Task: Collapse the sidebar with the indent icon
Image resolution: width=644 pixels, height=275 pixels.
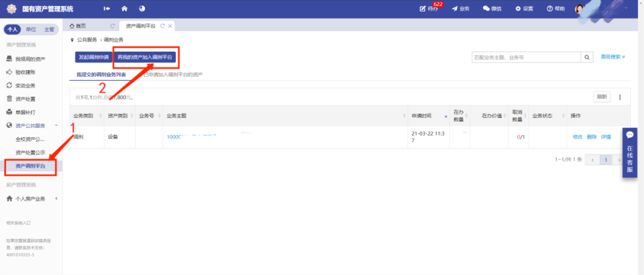Action: [x=107, y=8]
